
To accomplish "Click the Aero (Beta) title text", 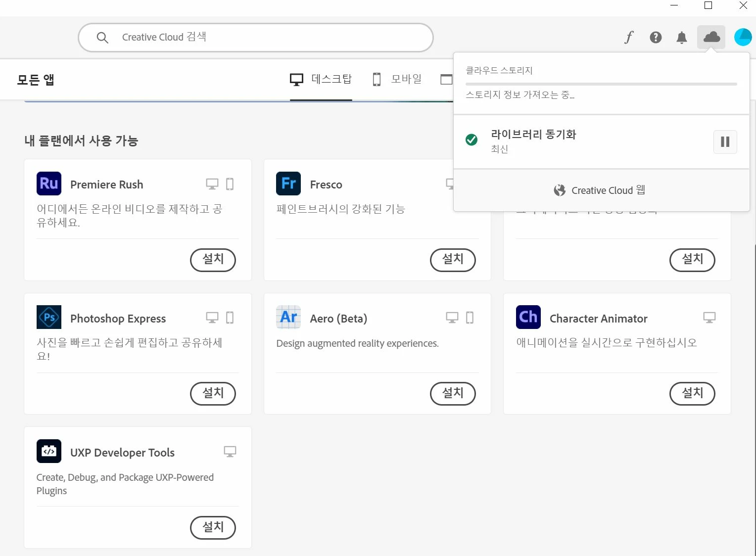I will point(338,319).
